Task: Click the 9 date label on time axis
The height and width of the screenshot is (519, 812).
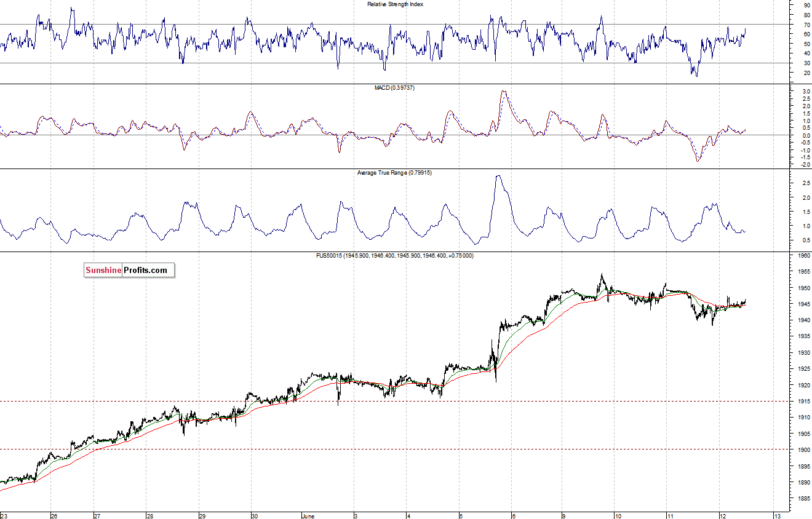Action: click(563, 515)
